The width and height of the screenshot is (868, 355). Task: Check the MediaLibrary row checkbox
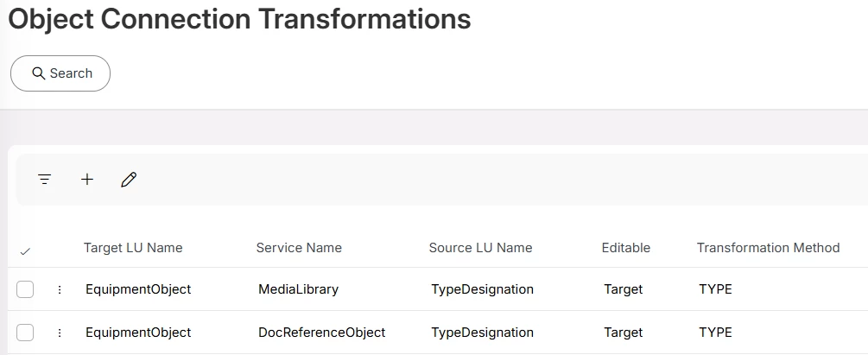point(25,289)
